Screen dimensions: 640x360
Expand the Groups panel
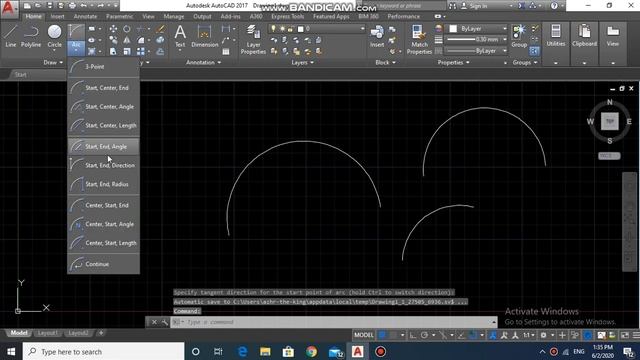tap(525, 62)
